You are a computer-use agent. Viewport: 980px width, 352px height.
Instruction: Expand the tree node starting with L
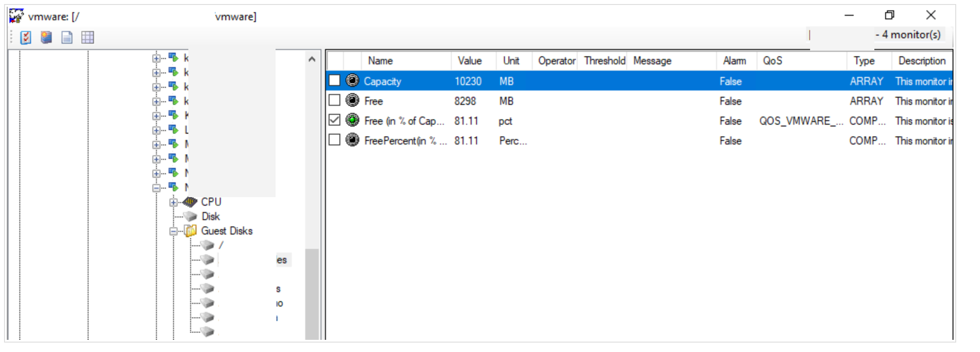pos(156,131)
